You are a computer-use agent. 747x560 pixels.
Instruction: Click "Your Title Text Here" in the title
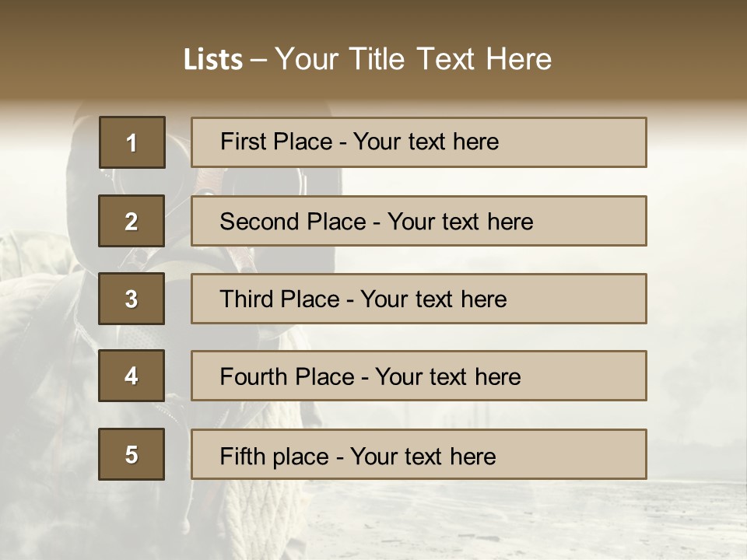click(413, 59)
